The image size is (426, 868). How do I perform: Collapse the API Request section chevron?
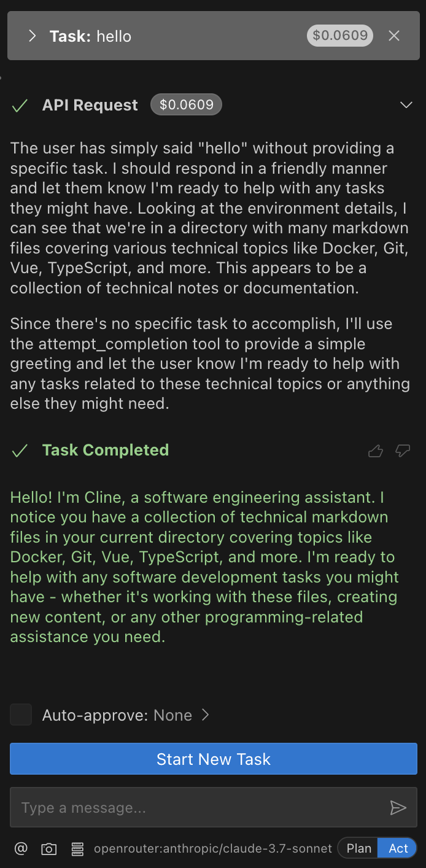[406, 105]
